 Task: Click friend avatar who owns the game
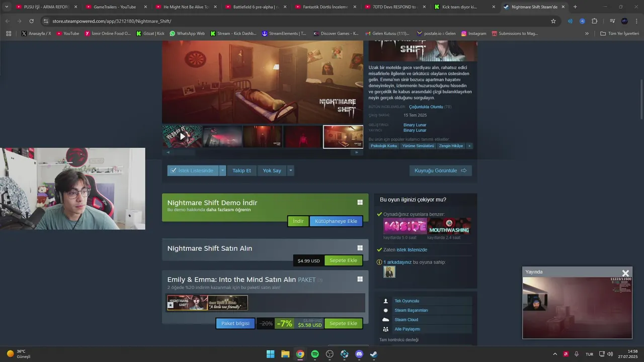(389, 272)
